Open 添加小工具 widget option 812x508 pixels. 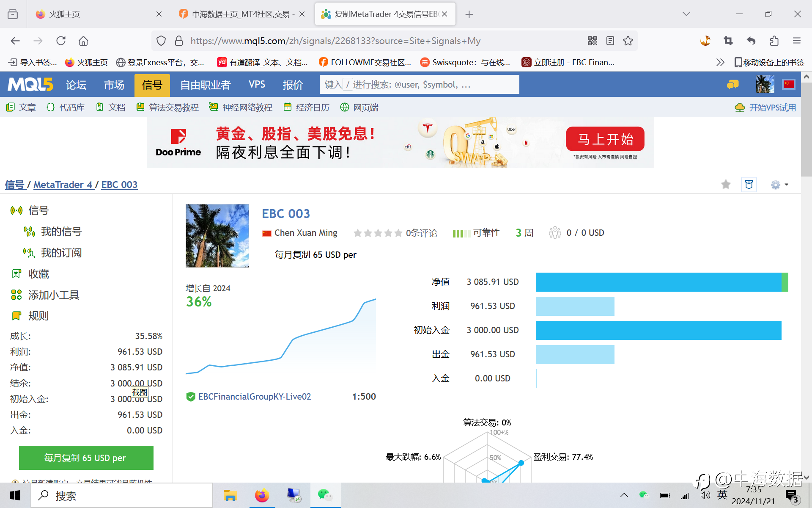(x=45, y=295)
